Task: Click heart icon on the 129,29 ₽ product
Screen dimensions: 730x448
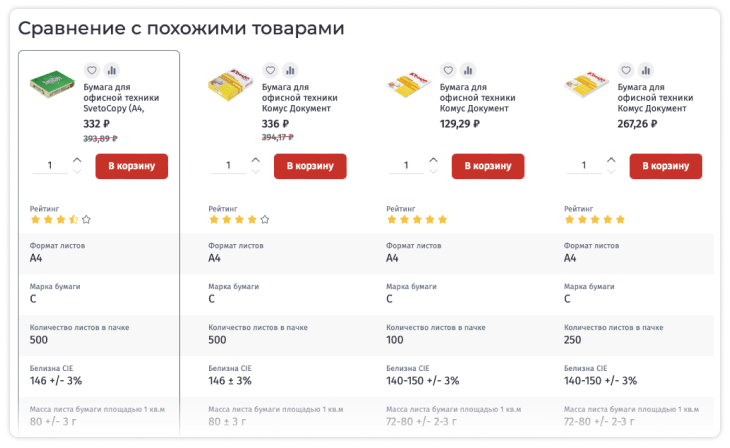Action: (448, 71)
